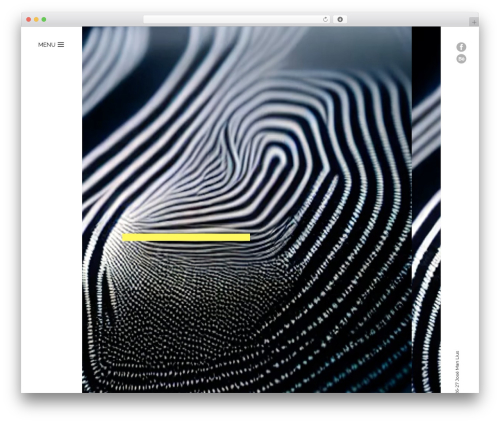Click the browser address bar field

[x=237, y=20]
